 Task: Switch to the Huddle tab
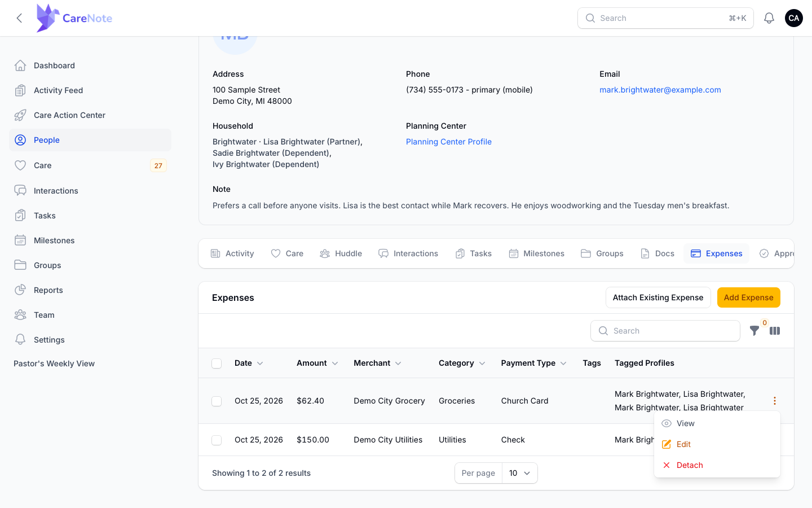(x=341, y=253)
